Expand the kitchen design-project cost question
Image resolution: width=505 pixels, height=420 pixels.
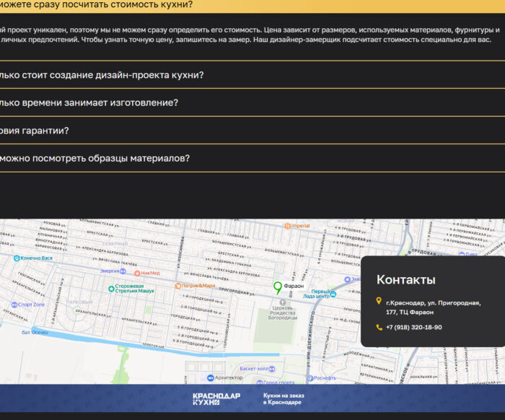tap(101, 75)
